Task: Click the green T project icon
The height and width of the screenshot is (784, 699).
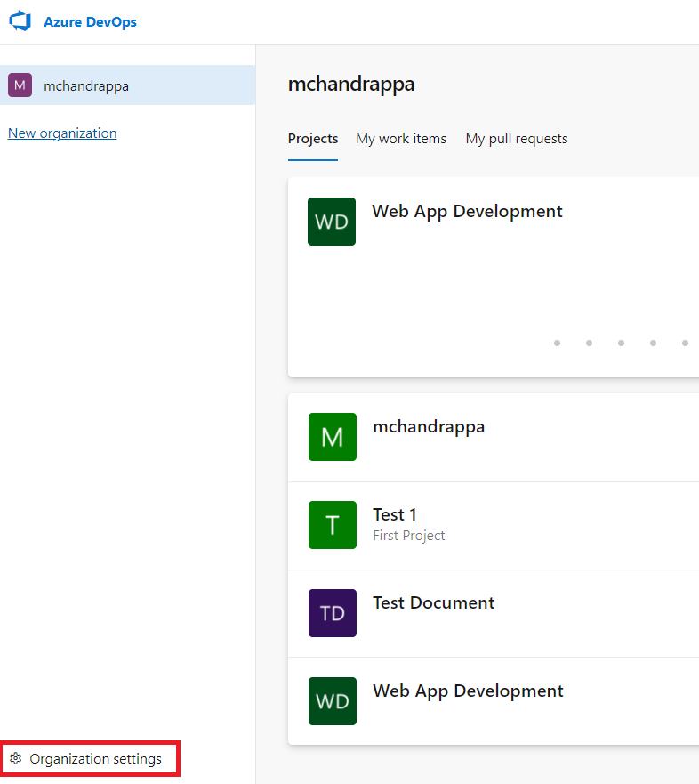Action: [333, 525]
